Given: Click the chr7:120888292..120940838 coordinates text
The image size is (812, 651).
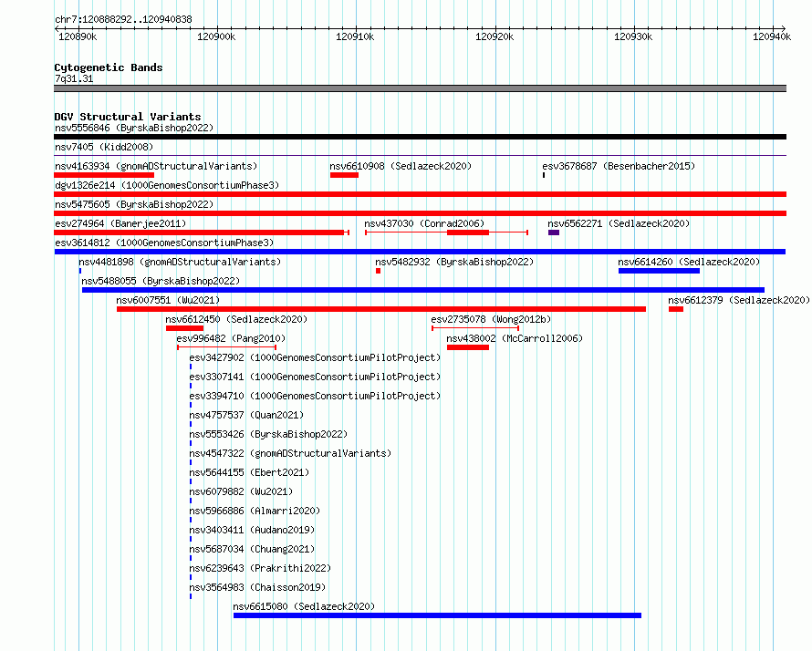Looking at the screenshot, I should [123, 20].
